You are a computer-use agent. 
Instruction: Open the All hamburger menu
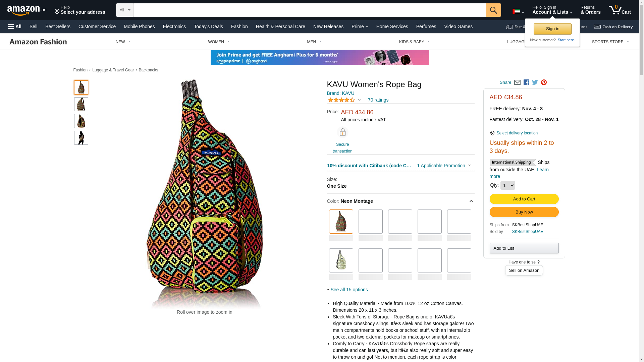point(15,26)
